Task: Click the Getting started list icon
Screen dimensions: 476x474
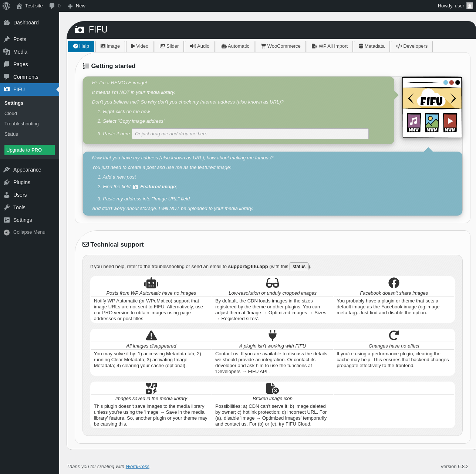Action: click(86, 66)
